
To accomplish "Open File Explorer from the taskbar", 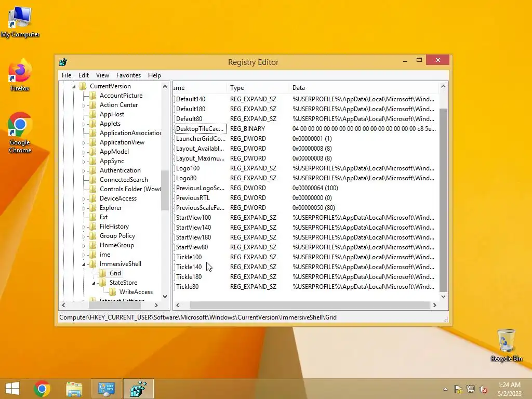I will pos(74,389).
